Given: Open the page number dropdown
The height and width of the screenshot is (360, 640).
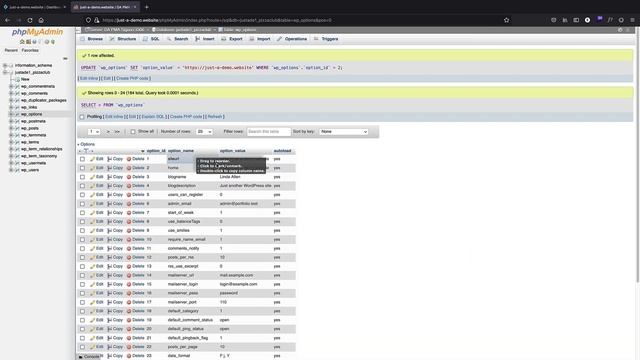Looking at the screenshot, I should pyautogui.click(x=94, y=132).
